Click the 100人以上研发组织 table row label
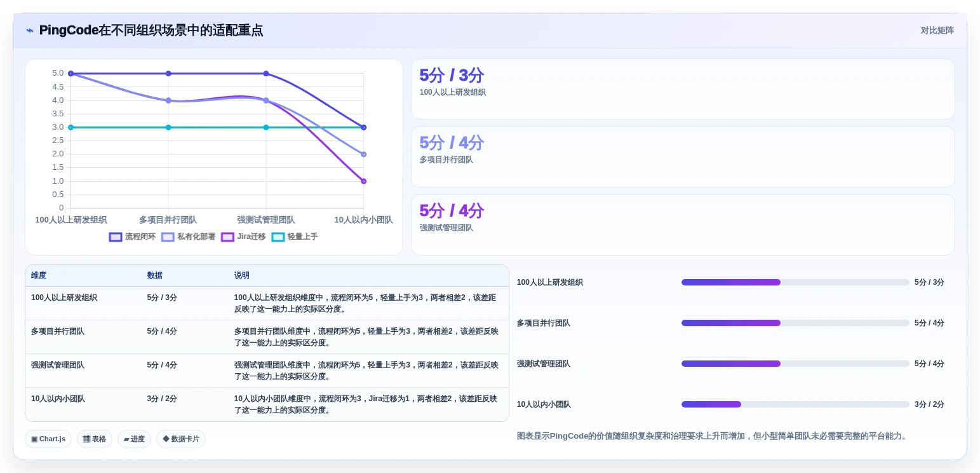Screen dimensions: 980x473 tap(64, 298)
